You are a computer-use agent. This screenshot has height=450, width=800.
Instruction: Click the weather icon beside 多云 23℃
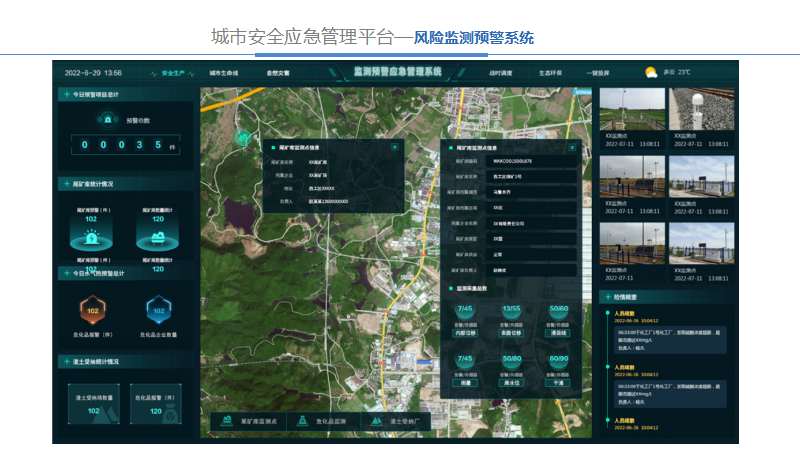tap(651, 72)
